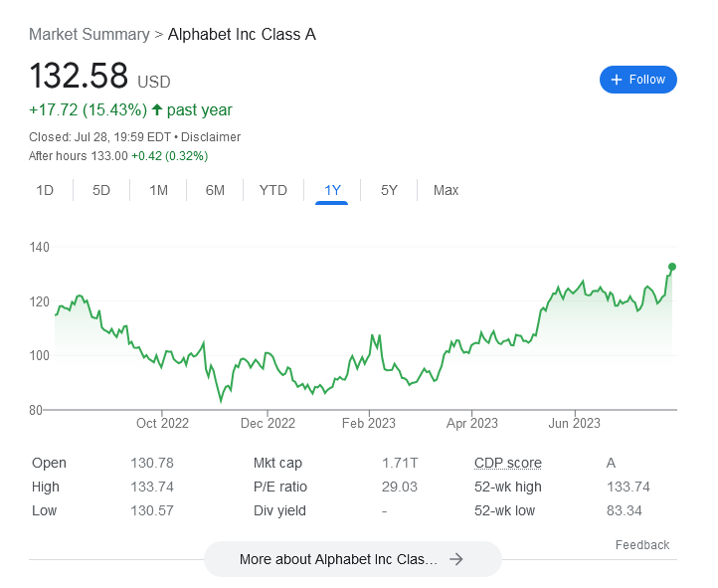The width and height of the screenshot is (718, 588).
Task: Open the 5Y chart view
Action: pos(389,190)
